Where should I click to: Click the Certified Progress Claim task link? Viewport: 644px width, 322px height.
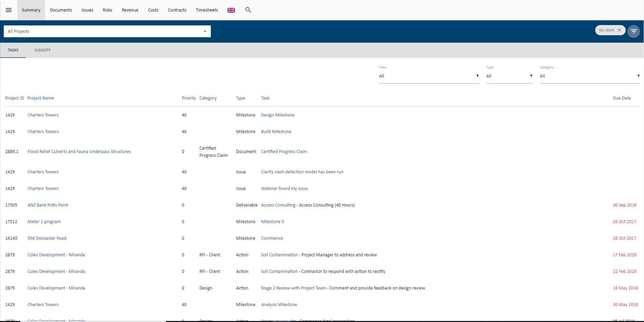click(284, 152)
